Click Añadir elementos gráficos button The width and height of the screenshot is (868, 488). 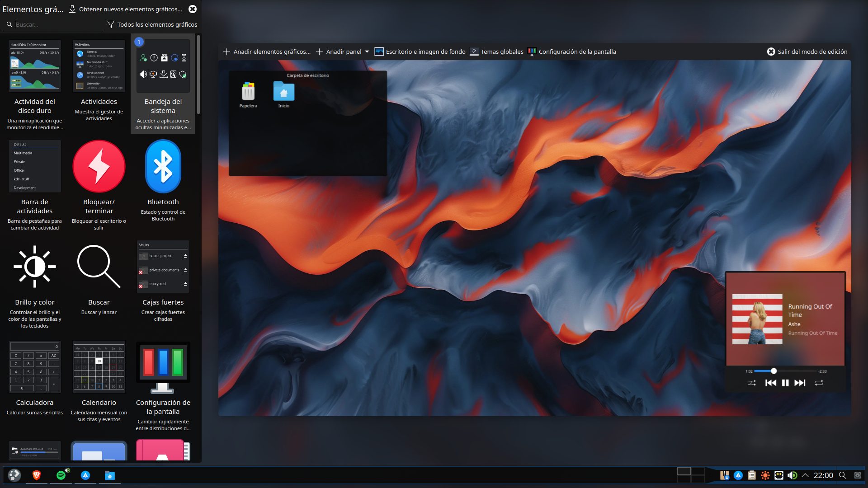pos(267,52)
